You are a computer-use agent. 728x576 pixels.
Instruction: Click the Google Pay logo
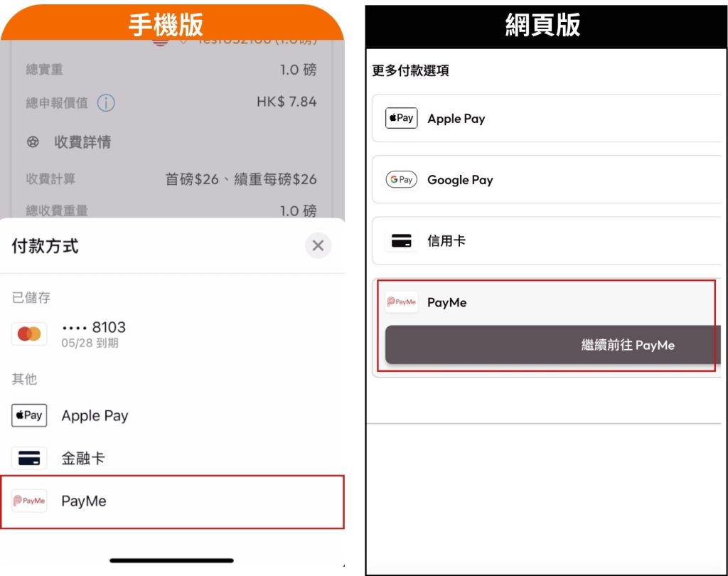tap(402, 180)
